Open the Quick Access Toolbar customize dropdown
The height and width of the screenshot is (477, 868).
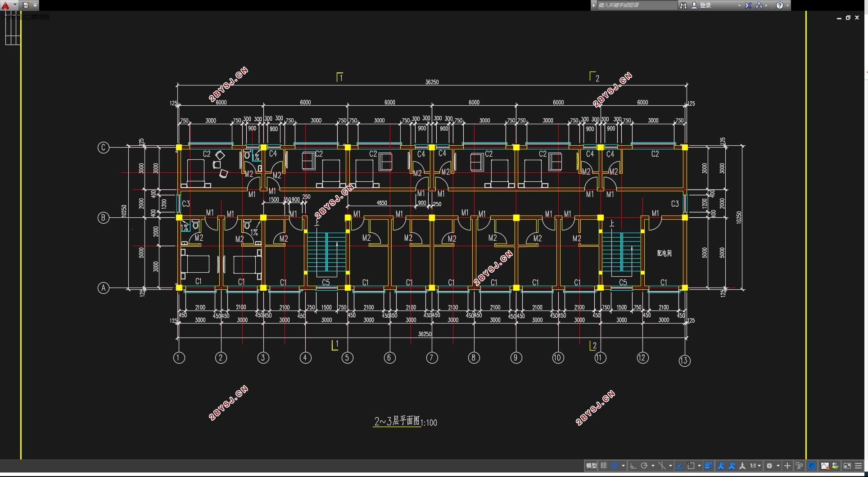pyautogui.click(x=35, y=5)
